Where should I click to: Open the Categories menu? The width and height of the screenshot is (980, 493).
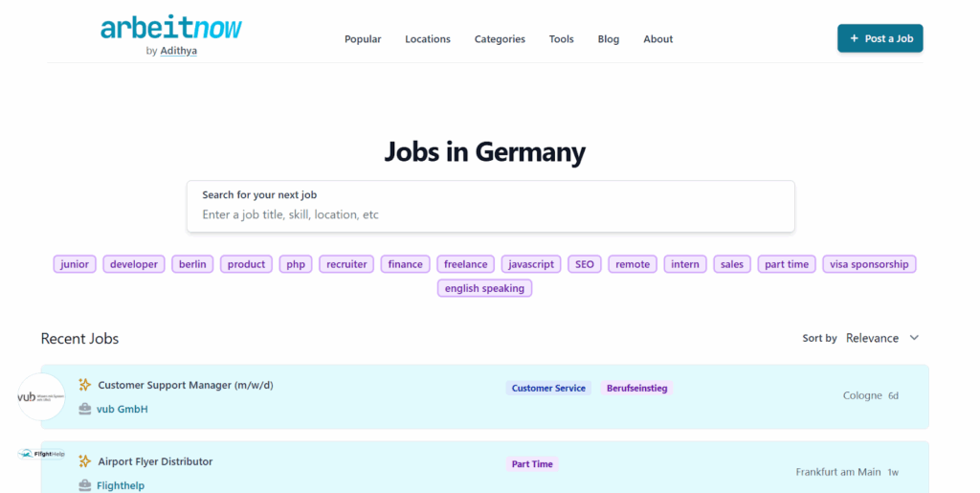click(500, 39)
